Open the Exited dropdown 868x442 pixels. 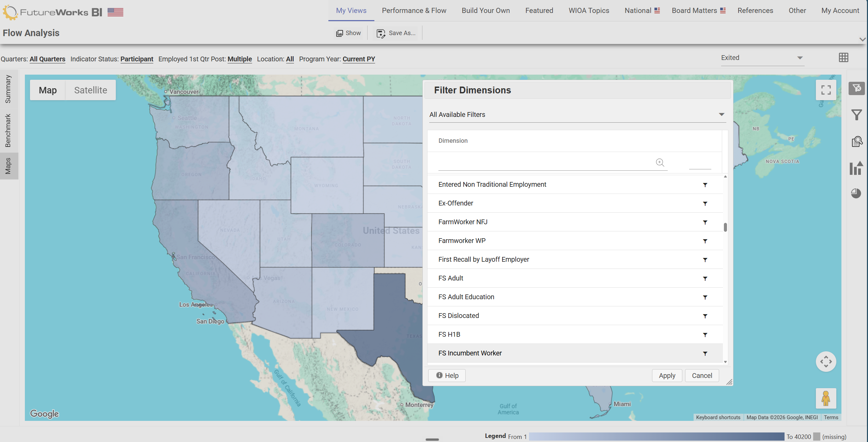(762, 58)
